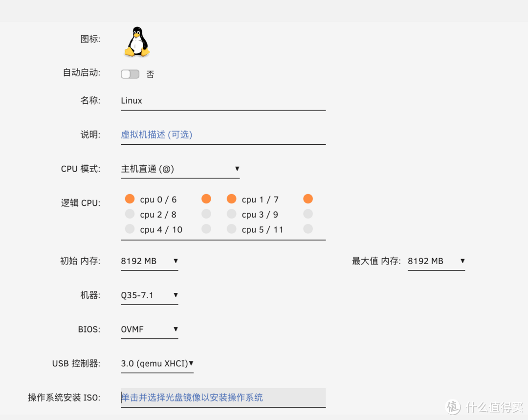The height and width of the screenshot is (420, 528).
Task: Open the 初始 内存 8192 MB dropdown
Action: coord(149,261)
